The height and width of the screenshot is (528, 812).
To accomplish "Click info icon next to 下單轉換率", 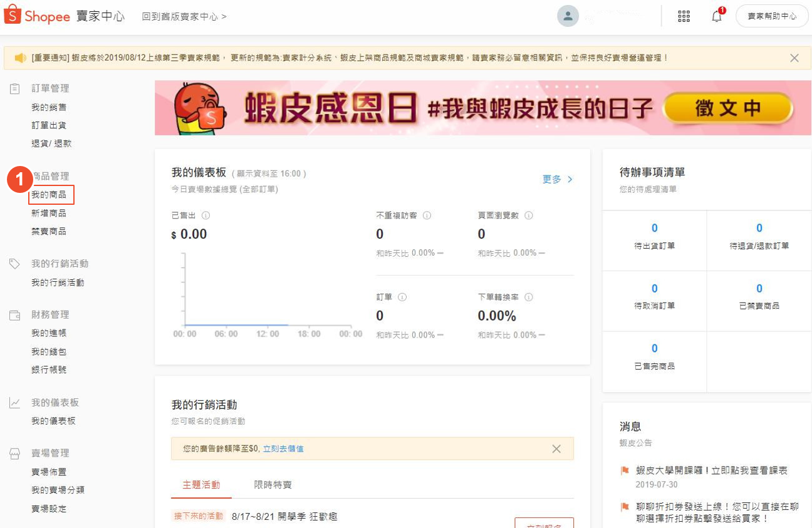I will (528, 297).
